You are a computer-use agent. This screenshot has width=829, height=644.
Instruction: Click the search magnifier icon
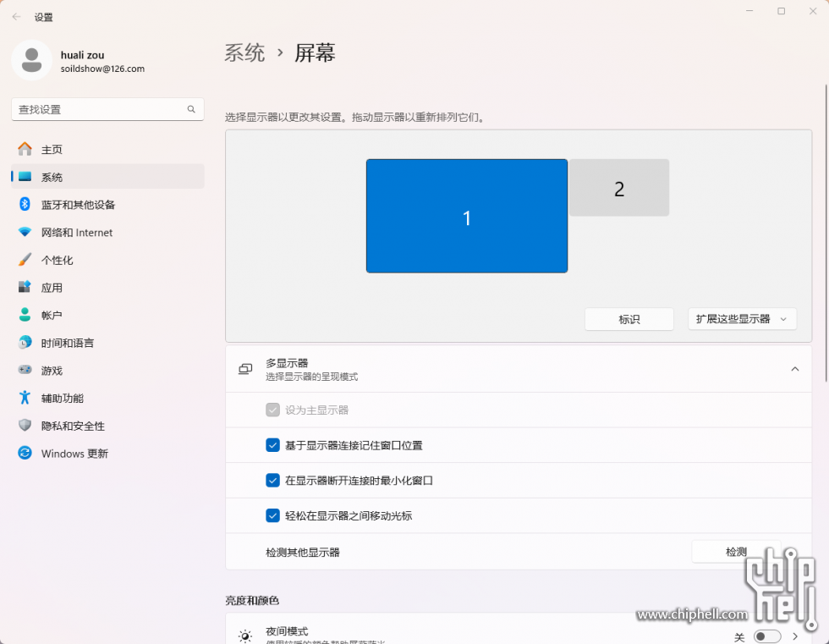(191, 109)
